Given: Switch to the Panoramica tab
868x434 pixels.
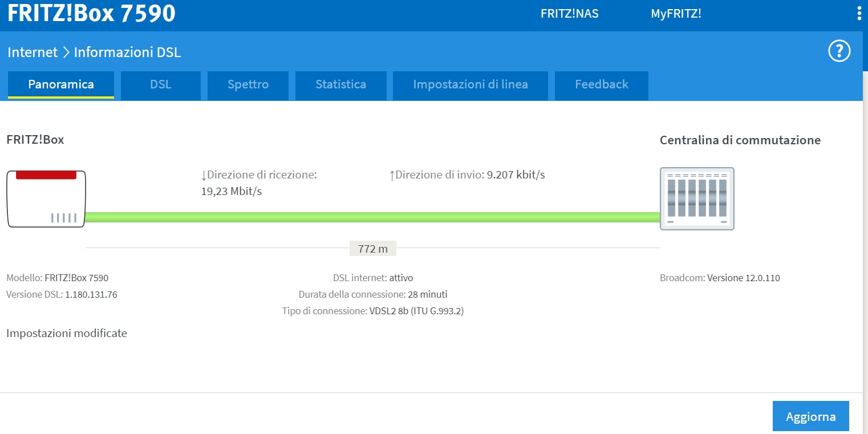Looking at the screenshot, I should click(x=61, y=84).
